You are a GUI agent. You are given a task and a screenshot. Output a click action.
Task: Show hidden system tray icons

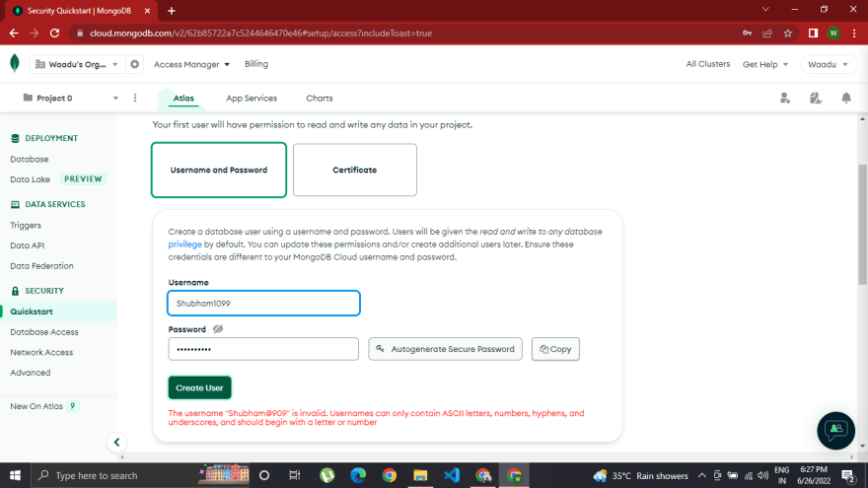[702, 475]
